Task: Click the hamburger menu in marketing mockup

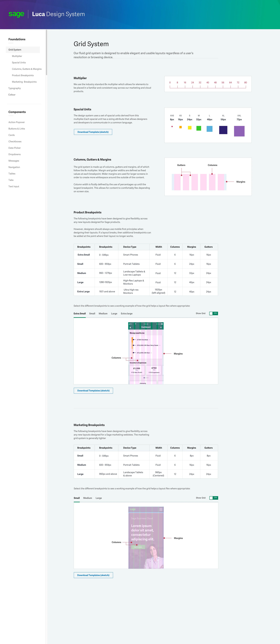Action: (x=161, y=509)
